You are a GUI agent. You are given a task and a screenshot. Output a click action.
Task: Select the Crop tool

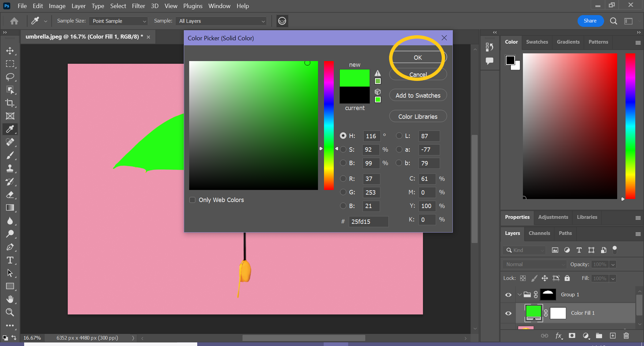click(10, 103)
